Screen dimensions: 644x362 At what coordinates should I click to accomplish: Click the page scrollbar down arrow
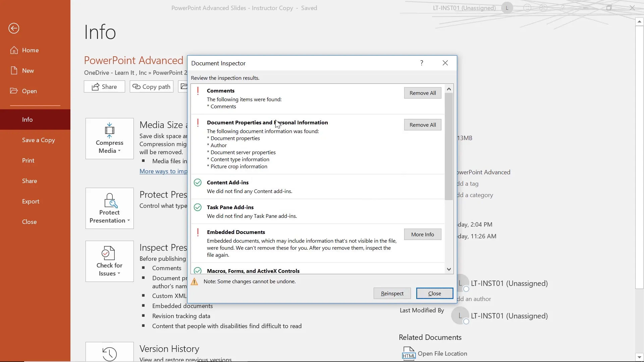click(640, 357)
